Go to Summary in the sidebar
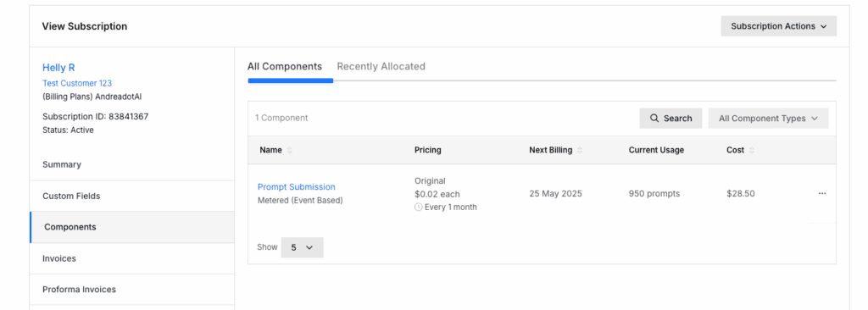Screen dimensions: 868x310 [131, 164]
